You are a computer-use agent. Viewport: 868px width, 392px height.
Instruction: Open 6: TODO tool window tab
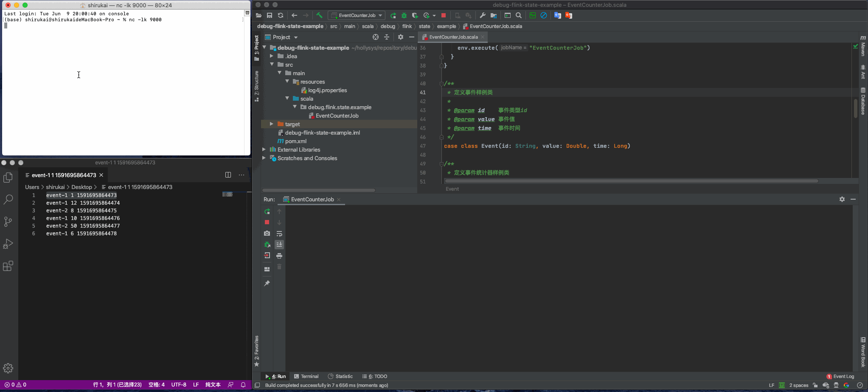tap(374, 376)
